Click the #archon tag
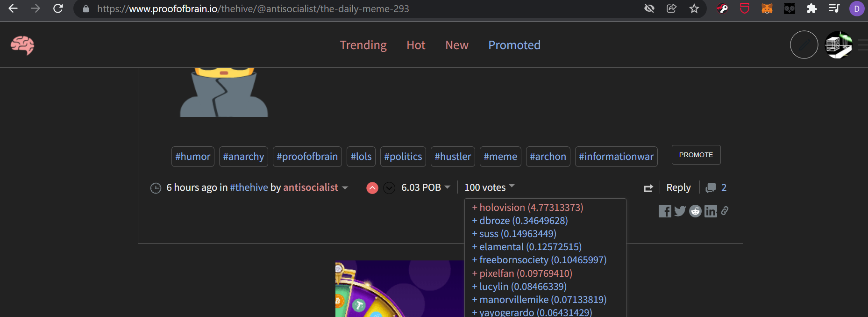Screen dimensions: 868x317 (548, 157)
